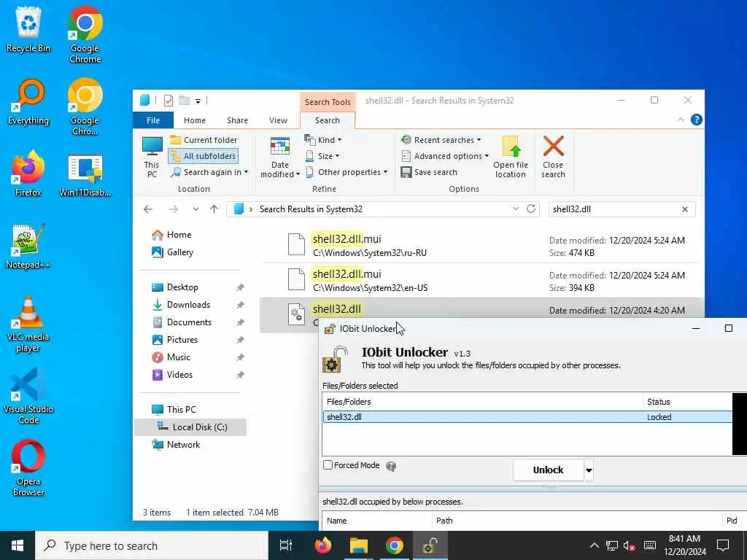The image size is (747, 560).
Task: Click Windows Start button
Action: point(18,545)
